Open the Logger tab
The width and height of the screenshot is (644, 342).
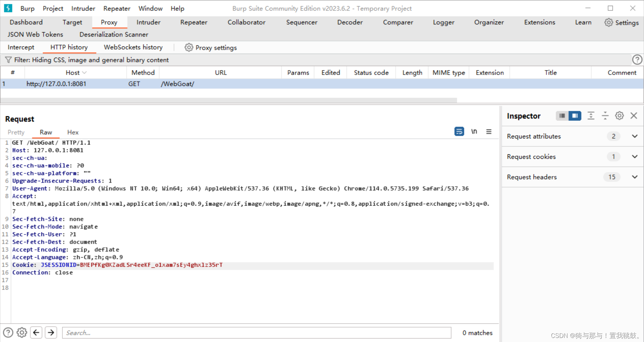(x=444, y=22)
